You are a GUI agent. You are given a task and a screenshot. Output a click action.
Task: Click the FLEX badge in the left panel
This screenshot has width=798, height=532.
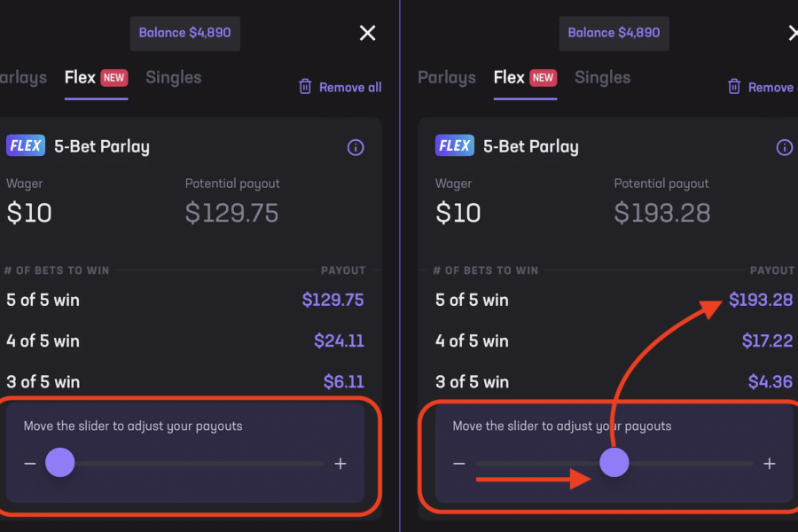tap(25, 146)
